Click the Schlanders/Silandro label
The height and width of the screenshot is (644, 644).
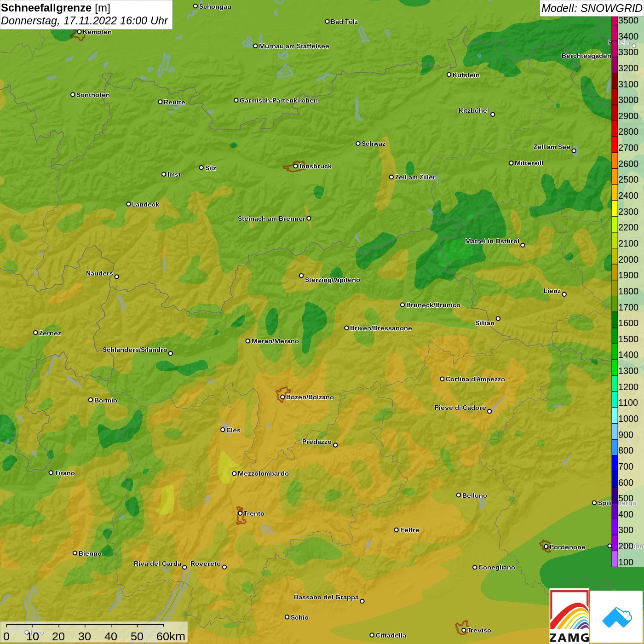tap(135, 350)
